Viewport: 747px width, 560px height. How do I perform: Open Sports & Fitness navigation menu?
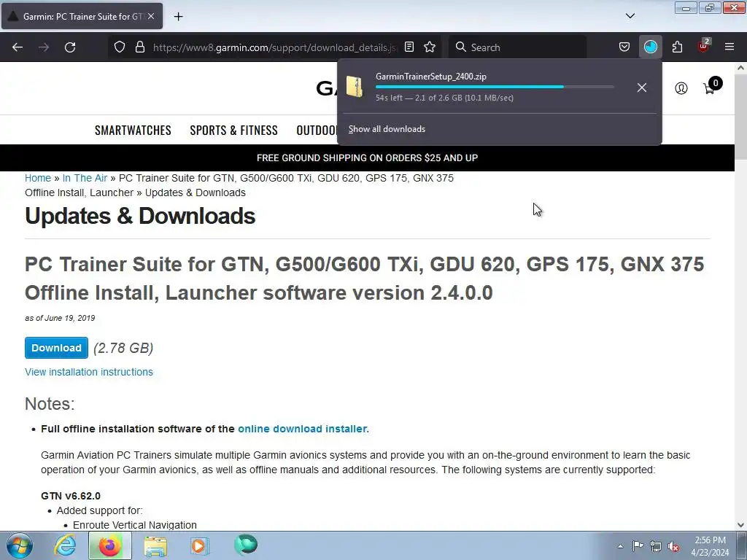(234, 130)
